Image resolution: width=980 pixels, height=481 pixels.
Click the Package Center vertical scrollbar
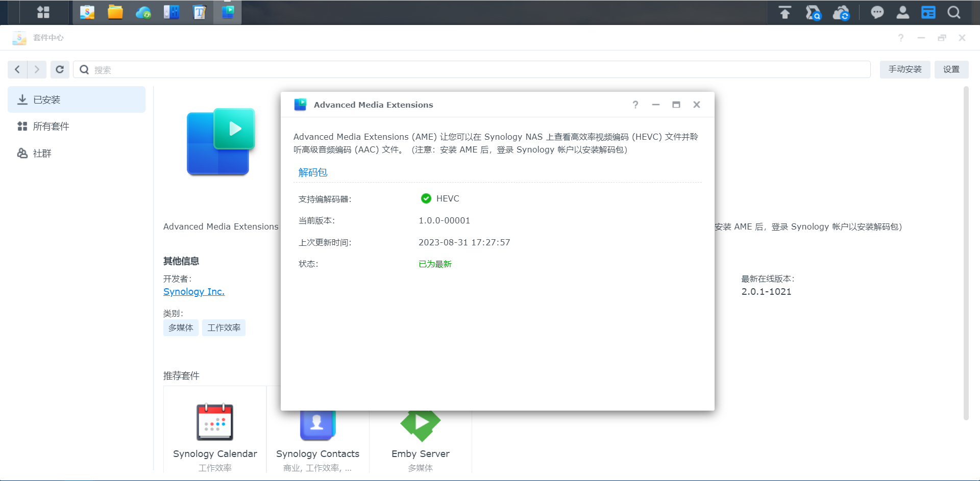pos(966,253)
